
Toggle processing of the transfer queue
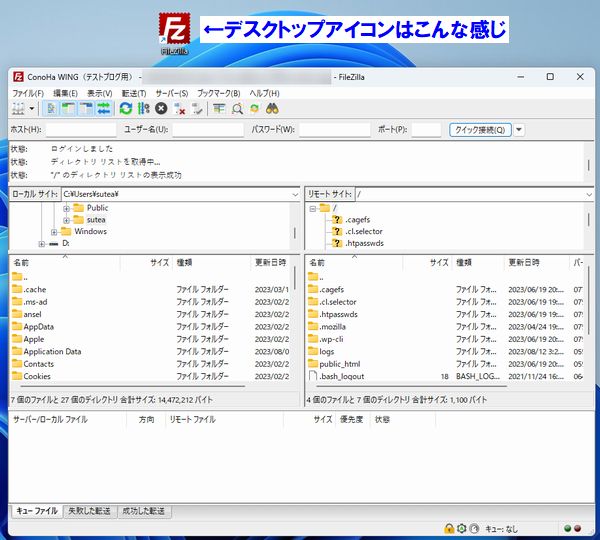143,109
